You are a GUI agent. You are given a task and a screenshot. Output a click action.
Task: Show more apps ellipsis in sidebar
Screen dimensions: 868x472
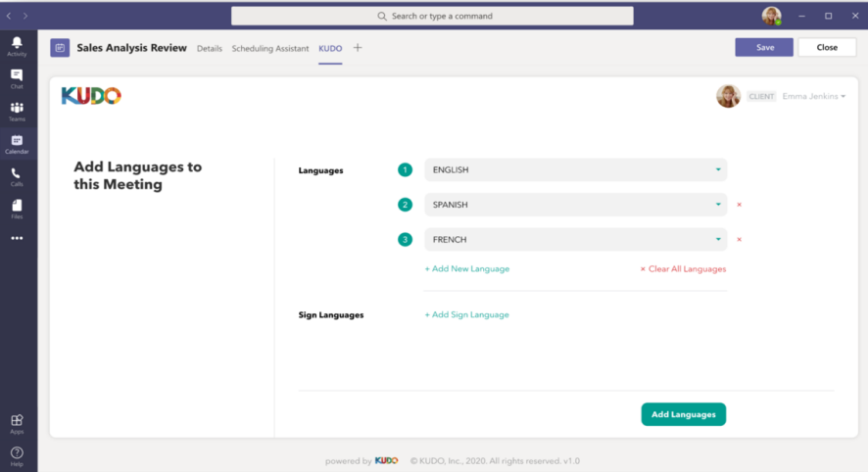18,239
